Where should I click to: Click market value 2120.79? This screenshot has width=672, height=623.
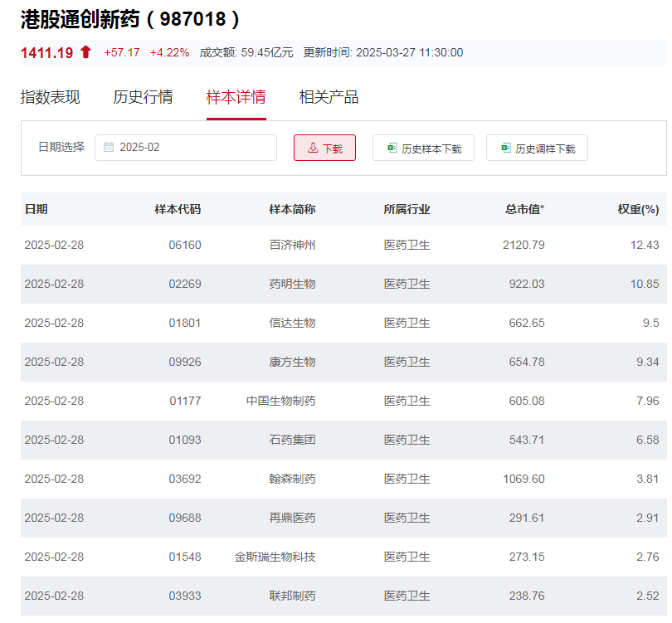tap(523, 245)
